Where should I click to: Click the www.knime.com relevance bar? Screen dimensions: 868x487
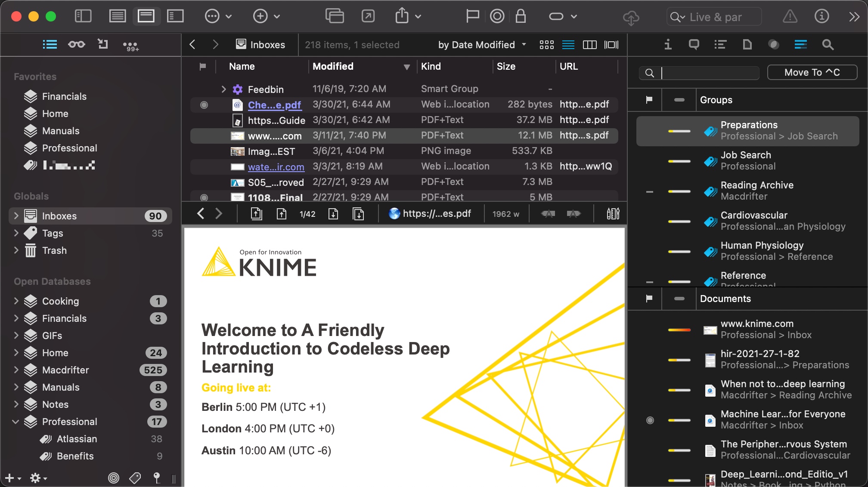click(679, 330)
